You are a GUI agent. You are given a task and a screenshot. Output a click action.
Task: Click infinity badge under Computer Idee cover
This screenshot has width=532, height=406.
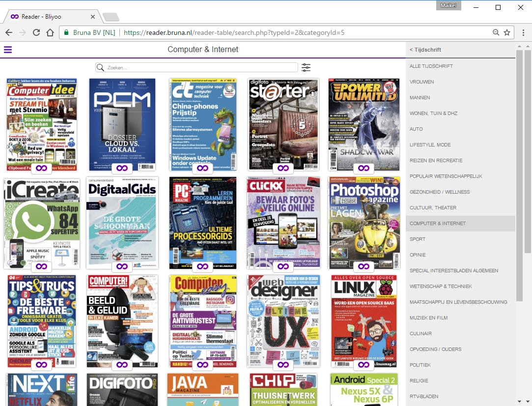(x=42, y=168)
